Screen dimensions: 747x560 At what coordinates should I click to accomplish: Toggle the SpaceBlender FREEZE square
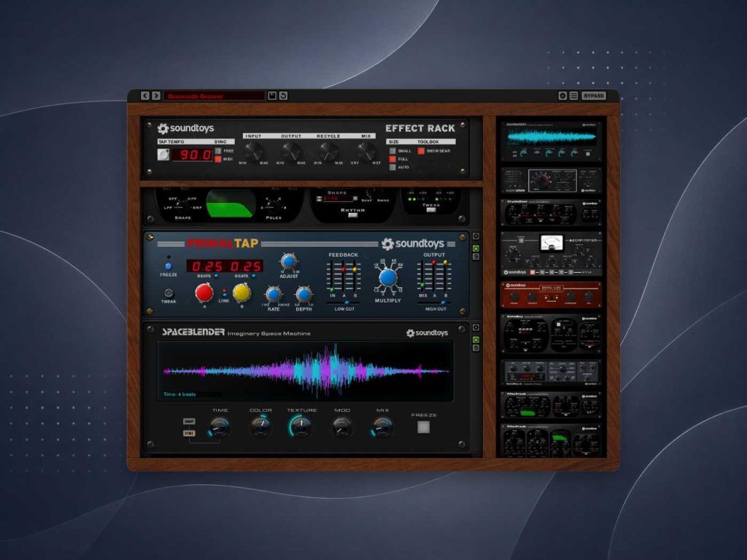point(424,427)
